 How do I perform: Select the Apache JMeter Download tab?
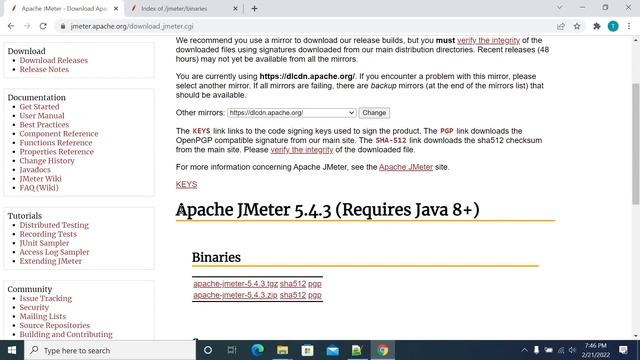[63, 8]
